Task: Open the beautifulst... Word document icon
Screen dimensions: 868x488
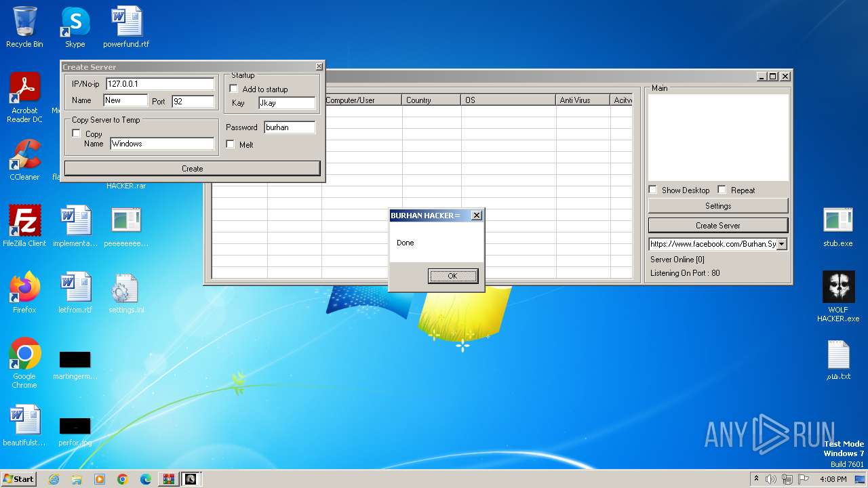Action: 24,426
